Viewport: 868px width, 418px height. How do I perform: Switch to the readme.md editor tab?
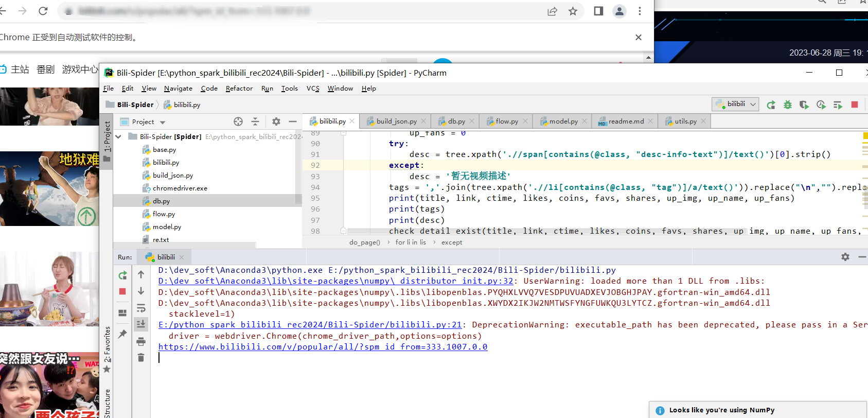[x=626, y=121]
